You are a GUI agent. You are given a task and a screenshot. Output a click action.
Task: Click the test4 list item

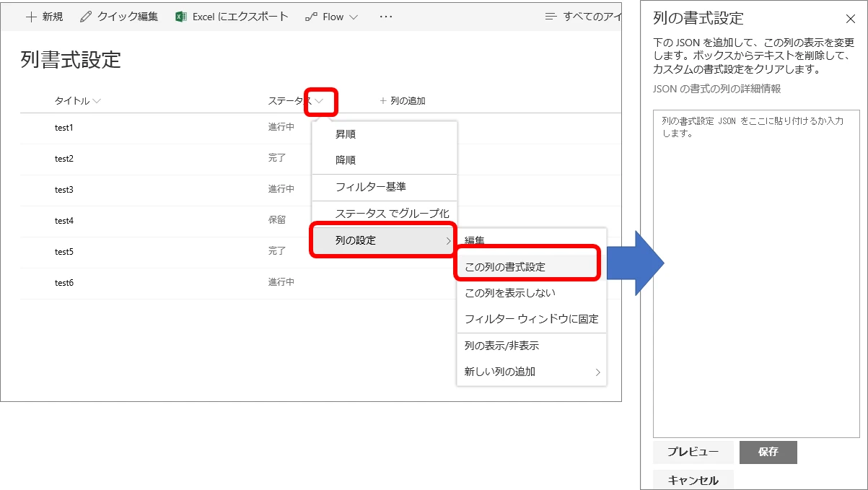[64, 221]
